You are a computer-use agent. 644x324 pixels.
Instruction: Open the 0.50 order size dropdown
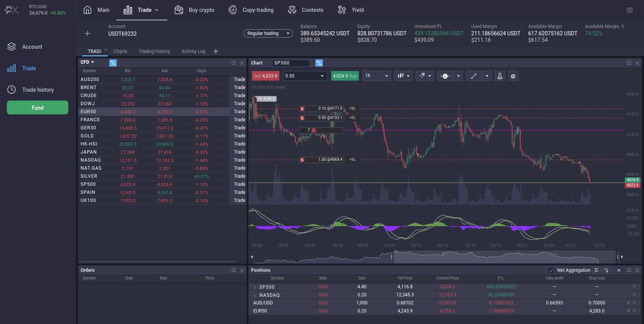click(x=304, y=76)
